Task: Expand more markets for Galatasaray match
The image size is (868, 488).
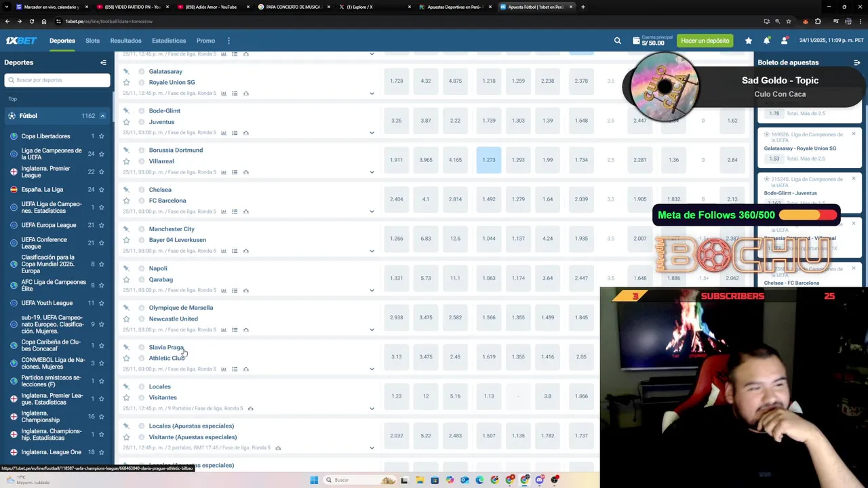Action: tap(372, 94)
